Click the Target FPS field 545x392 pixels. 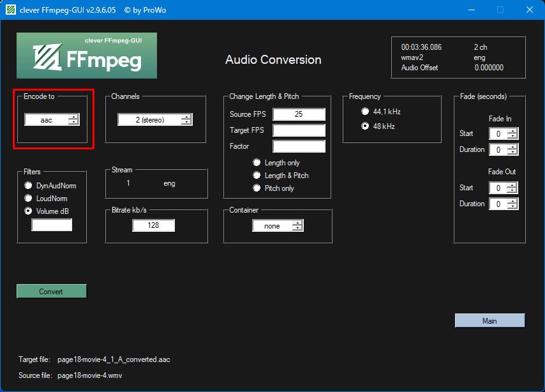point(299,130)
